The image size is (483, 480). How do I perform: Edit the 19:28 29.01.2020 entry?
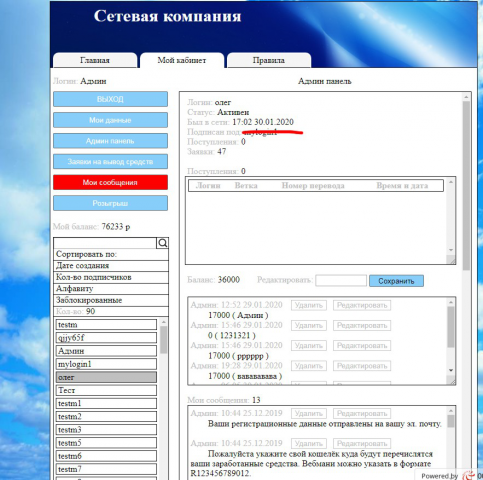click(x=362, y=366)
